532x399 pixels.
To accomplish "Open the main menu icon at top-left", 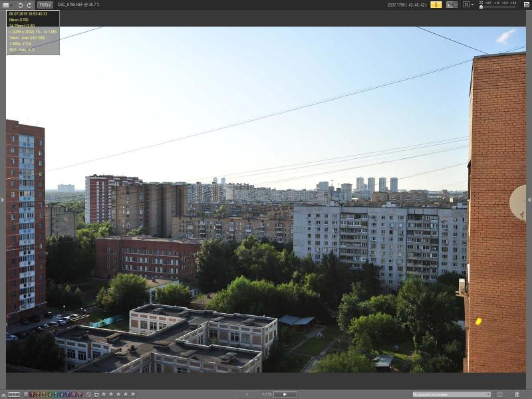I will 6,5.
